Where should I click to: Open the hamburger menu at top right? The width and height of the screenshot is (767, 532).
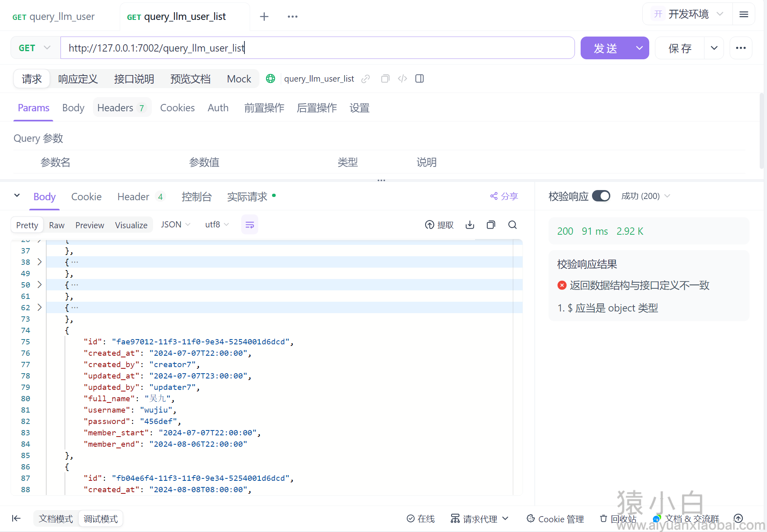pos(744,15)
